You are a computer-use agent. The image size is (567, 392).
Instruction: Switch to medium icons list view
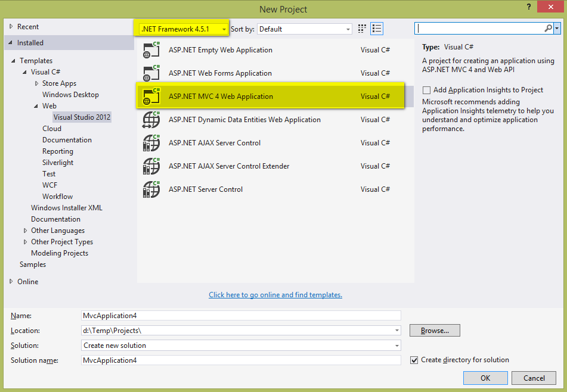point(377,29)
